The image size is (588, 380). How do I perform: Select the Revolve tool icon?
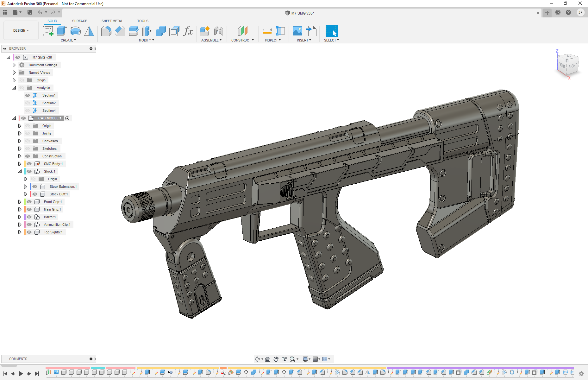(x=75, y=31)
